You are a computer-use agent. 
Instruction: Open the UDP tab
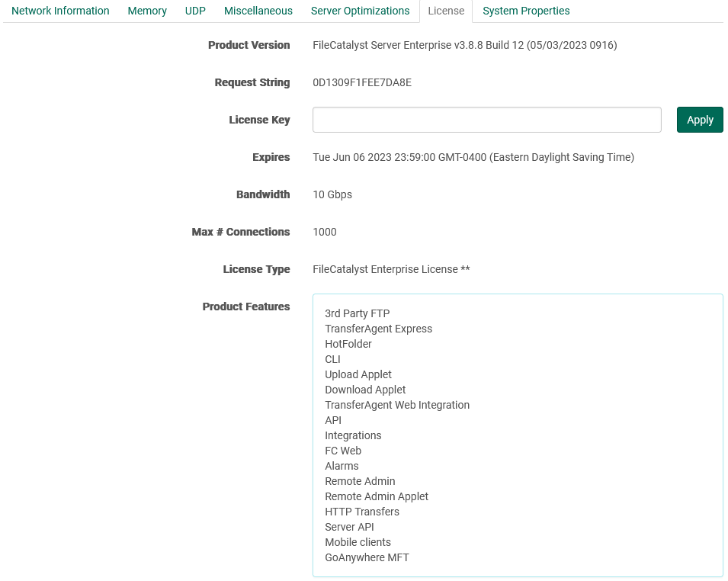[195, 11]
